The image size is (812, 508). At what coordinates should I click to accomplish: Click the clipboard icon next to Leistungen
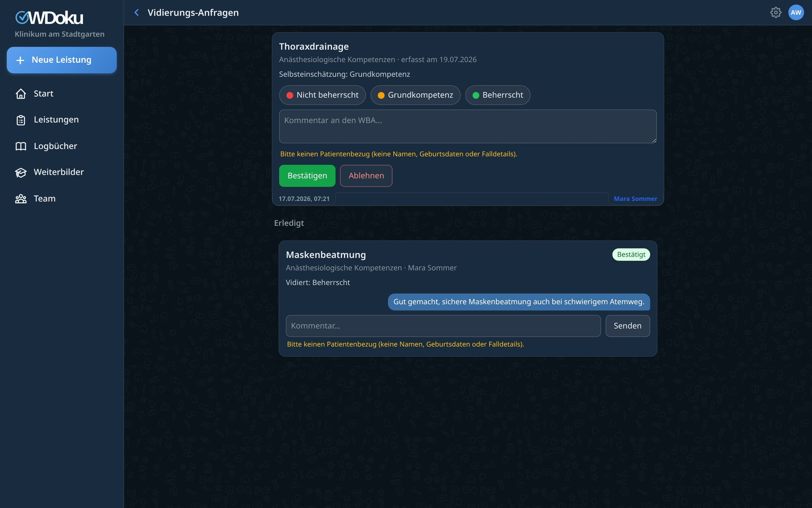click(21, 120)
